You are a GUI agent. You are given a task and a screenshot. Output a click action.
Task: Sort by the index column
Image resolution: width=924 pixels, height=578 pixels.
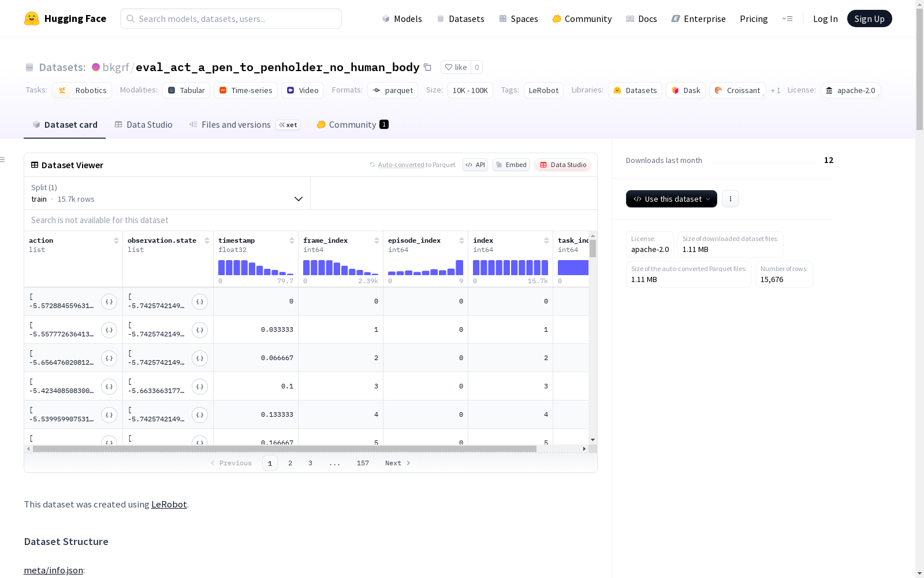click(x=546, y=240)
